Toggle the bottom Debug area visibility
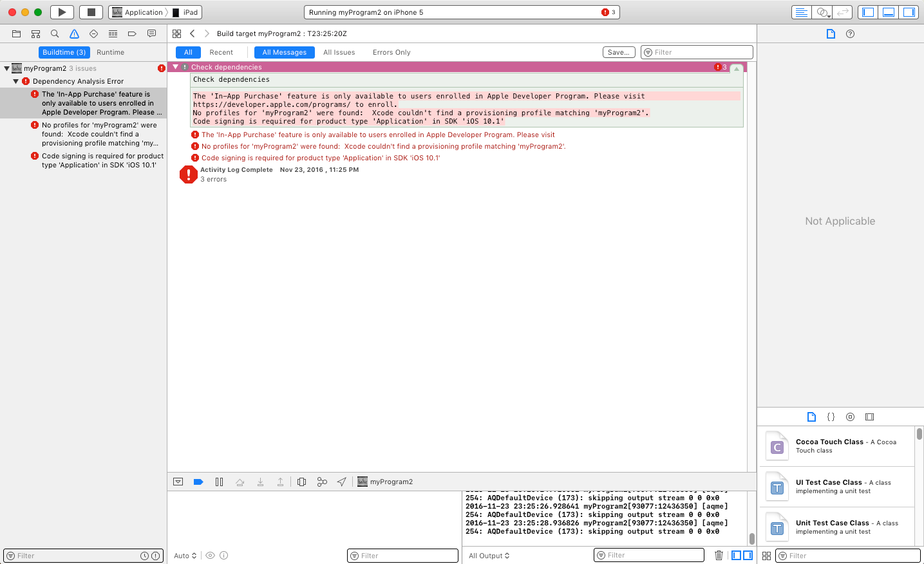Viewport: 924px width, 564px height. 889,12
